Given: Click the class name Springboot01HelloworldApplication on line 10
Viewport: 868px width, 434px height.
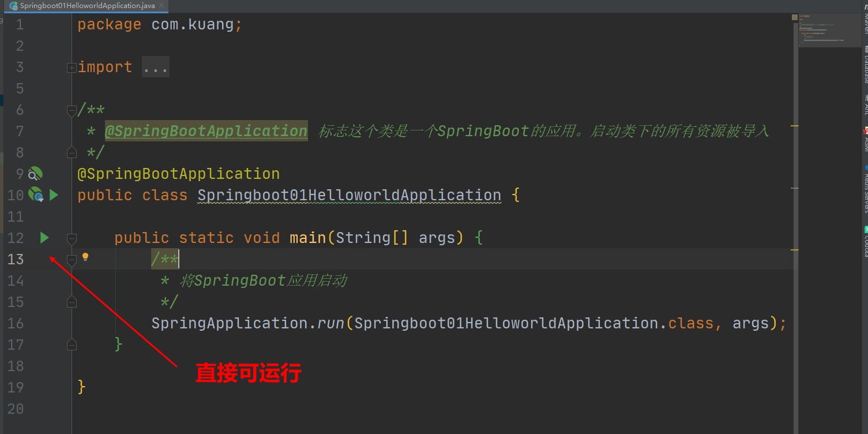Looking at the screenshot, I should coord(350,195).
